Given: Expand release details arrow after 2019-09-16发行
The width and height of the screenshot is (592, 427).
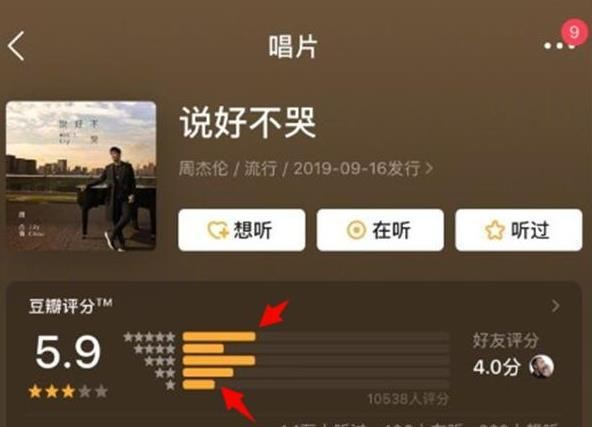Looking at the screenshot, I should coord(429,168).
